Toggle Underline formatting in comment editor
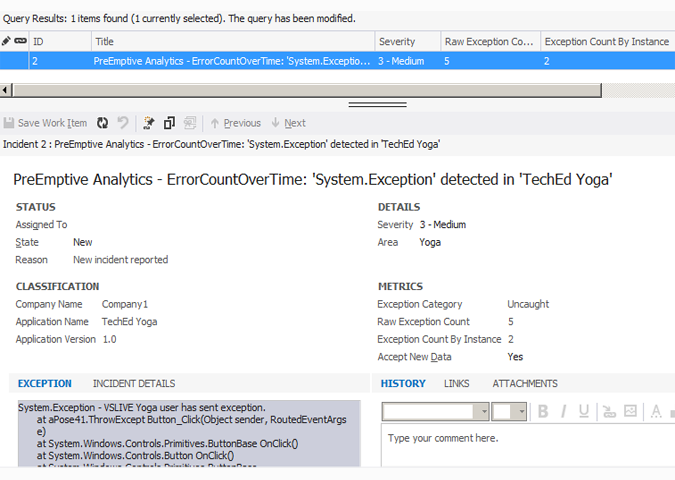Viewport: 675px width, 480px height. click(x=584, y=412)
